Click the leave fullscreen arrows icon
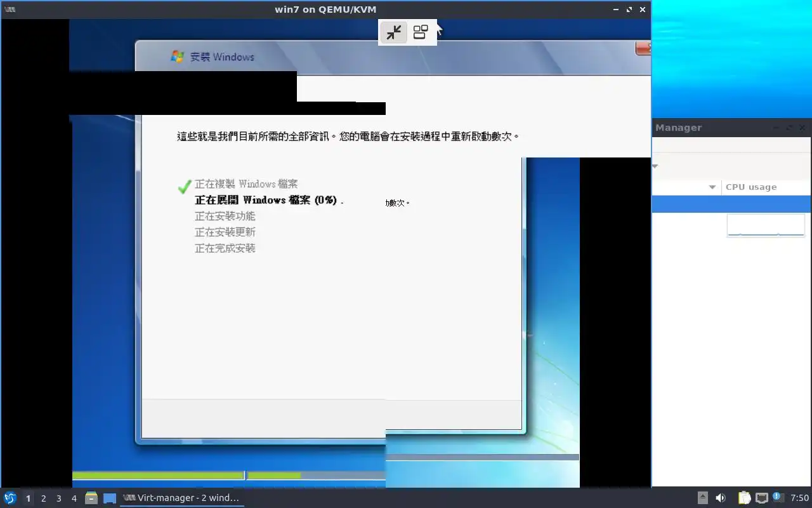Viewport: 812px width, 508px height. pyautogui.click(x=394, y=32)
